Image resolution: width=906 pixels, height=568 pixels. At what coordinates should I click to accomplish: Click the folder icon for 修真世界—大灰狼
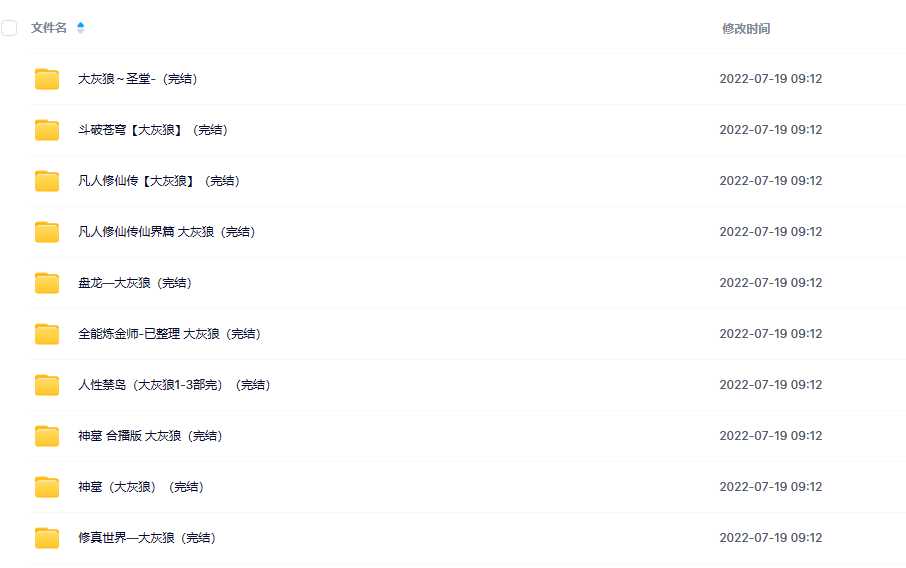(x=47, y=538)
